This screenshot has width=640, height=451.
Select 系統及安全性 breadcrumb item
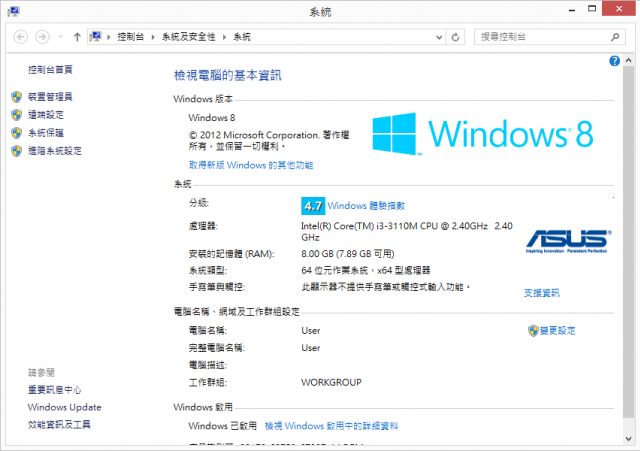pos(189,37)
